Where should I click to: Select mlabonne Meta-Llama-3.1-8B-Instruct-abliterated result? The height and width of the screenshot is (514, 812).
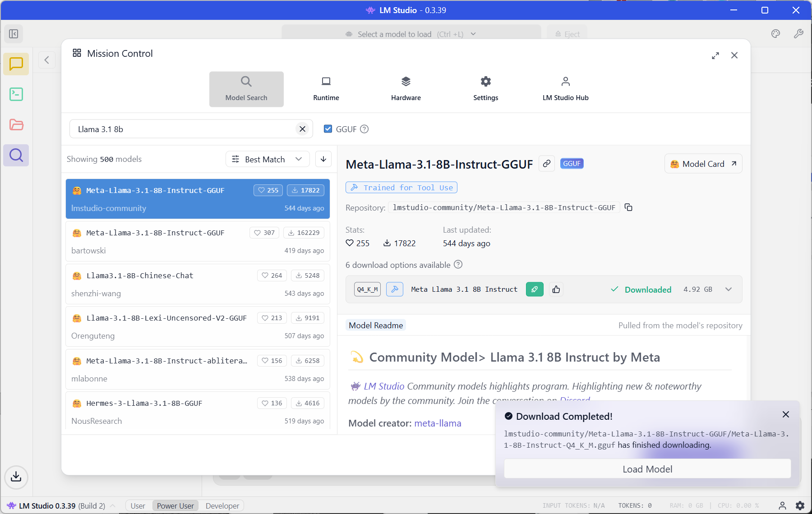[198, 369]
